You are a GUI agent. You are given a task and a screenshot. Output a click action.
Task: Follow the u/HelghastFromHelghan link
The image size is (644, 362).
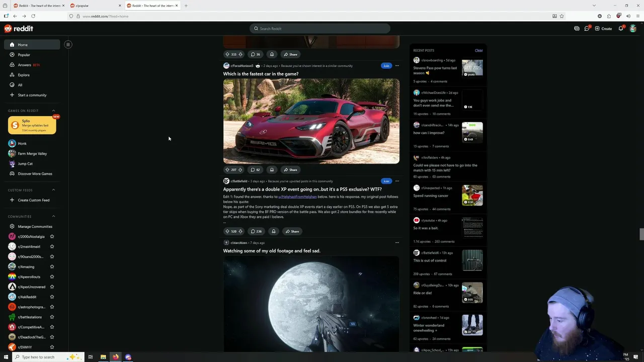click(297, 197)
